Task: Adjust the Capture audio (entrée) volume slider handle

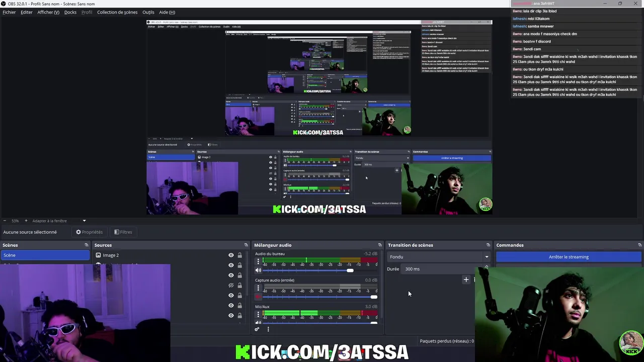Action: 374,297
